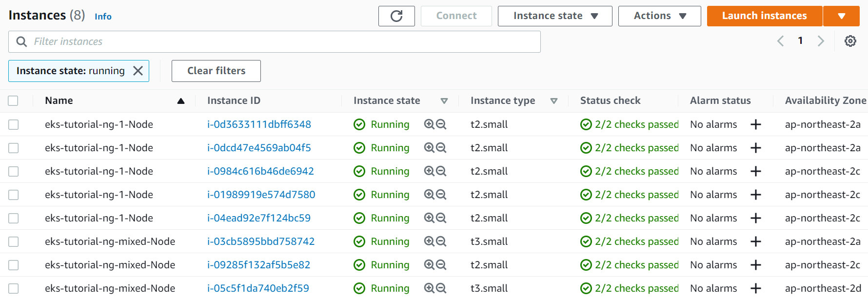Zoom in filter for i-04ead92e7f124bc59 state

429,218
